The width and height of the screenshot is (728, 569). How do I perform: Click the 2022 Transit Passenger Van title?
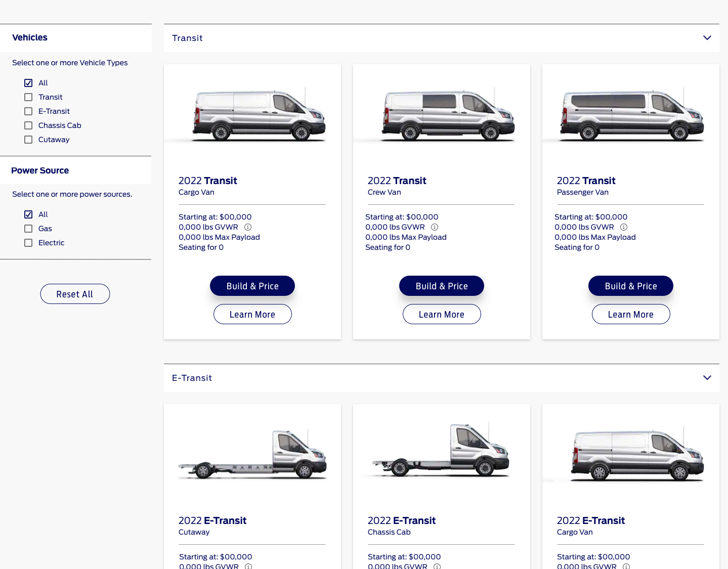586,181
